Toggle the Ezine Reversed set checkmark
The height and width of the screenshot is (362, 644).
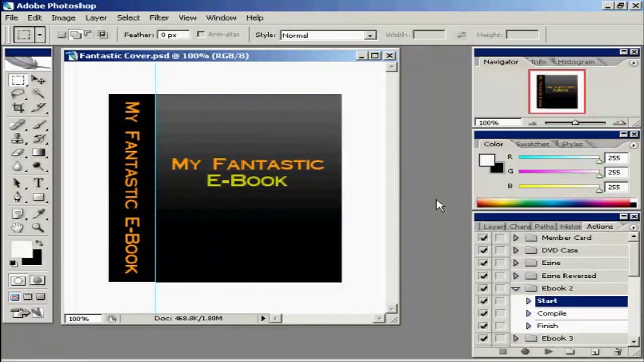point(484,276)
